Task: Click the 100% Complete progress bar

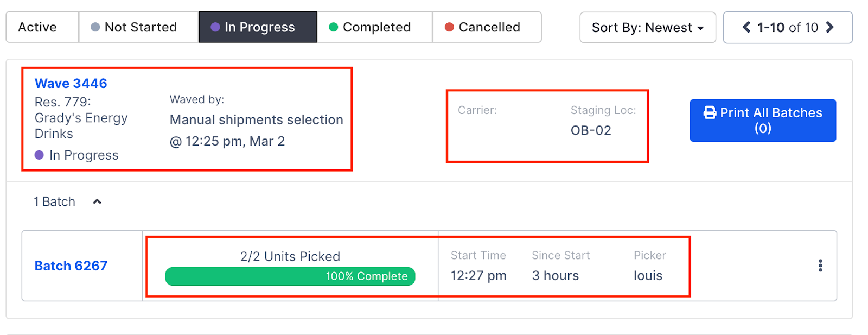Action: pyautogui.click(x=290, y=276)
